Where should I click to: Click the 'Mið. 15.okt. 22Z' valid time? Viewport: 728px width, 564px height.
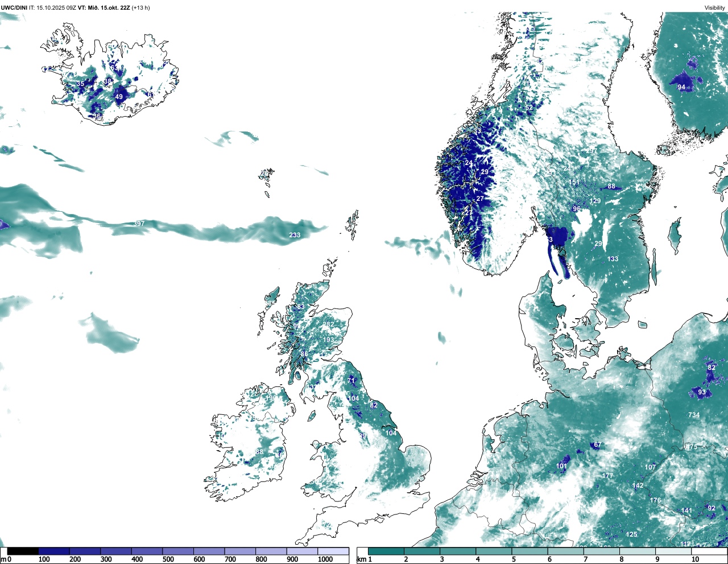click(109, 8)
